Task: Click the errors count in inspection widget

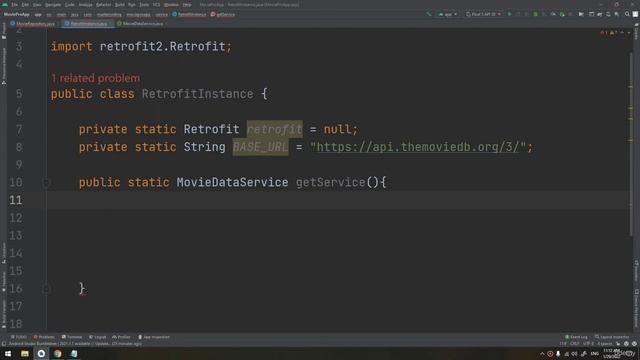Action: (x=604, y=33)
